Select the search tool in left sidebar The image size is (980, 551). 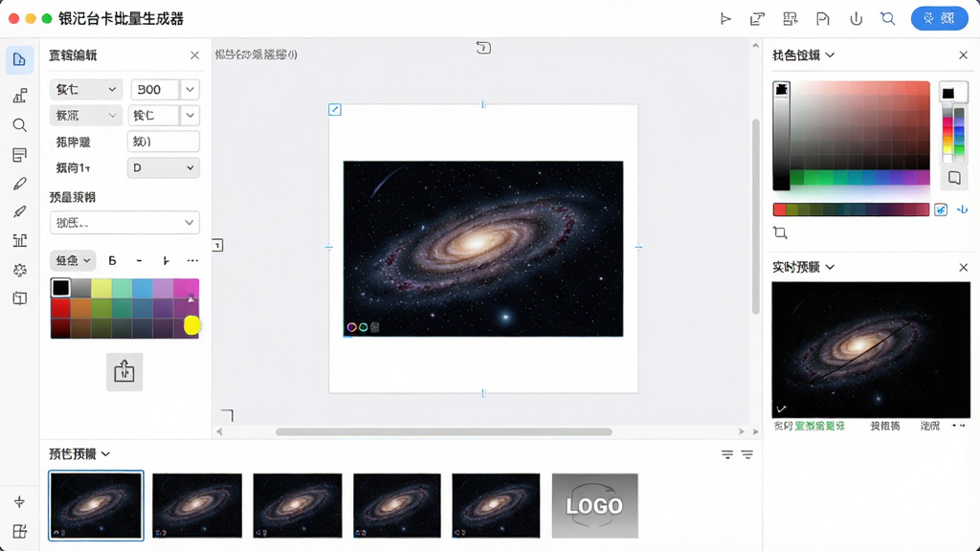tap(19, 125)
